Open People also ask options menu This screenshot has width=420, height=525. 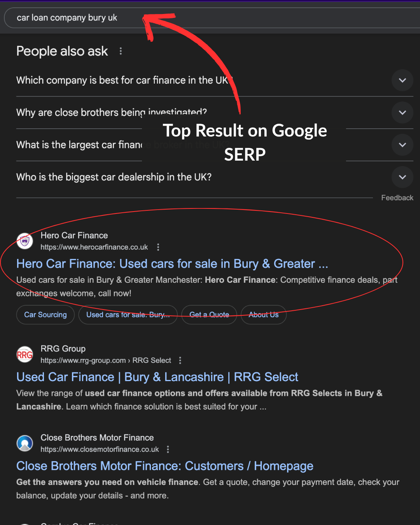pos(121,51)
